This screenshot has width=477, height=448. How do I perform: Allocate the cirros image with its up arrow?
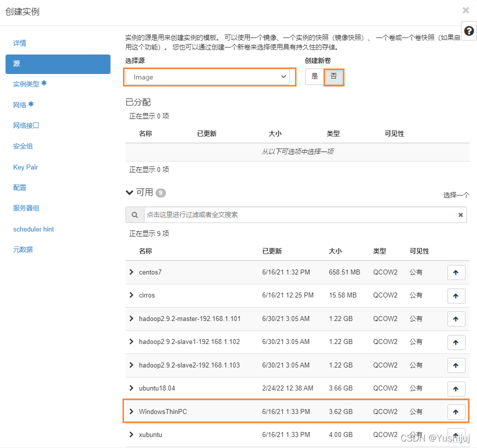[x=456, y=296]
